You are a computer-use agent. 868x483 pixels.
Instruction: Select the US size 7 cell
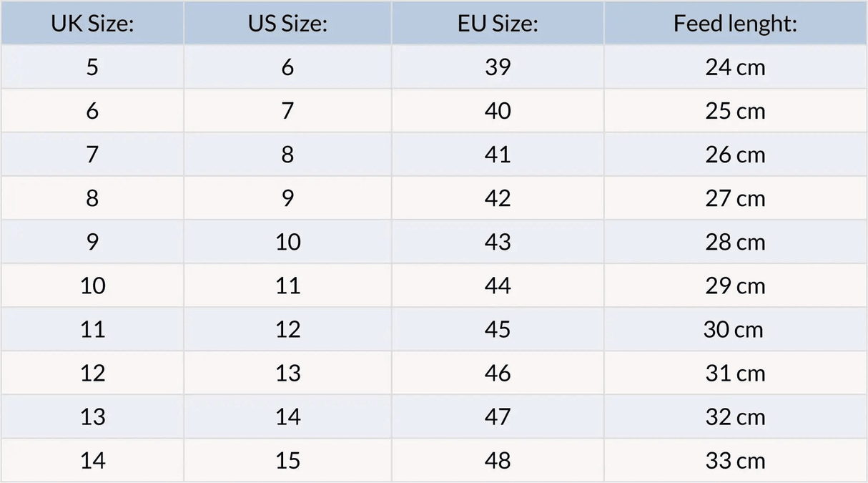coord(287,111)
